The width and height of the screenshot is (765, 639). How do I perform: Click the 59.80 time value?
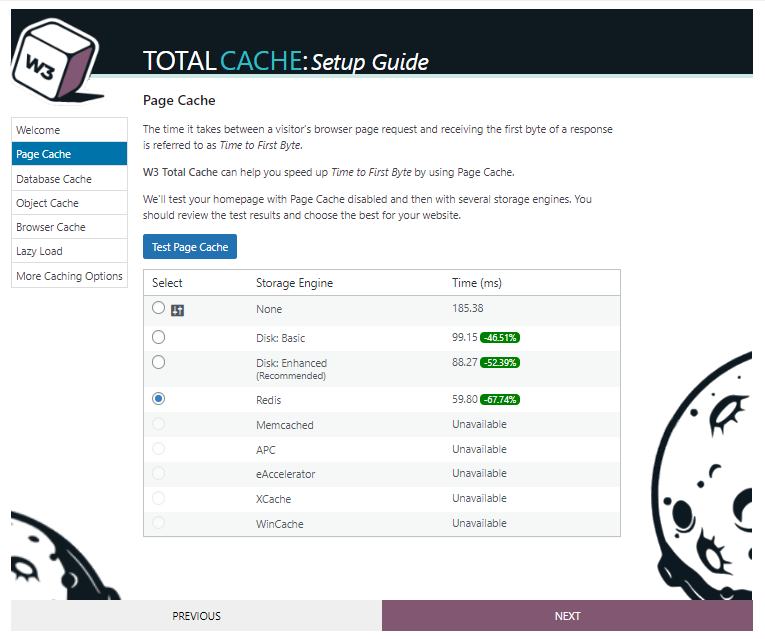click(x=464, y=399)
